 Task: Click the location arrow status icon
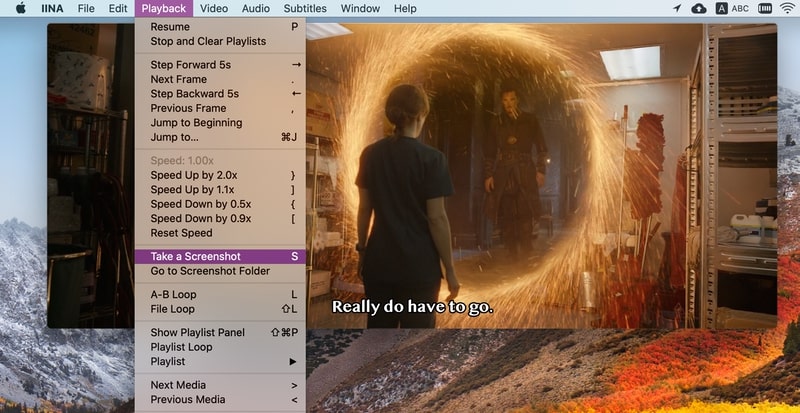pos(677,8)
